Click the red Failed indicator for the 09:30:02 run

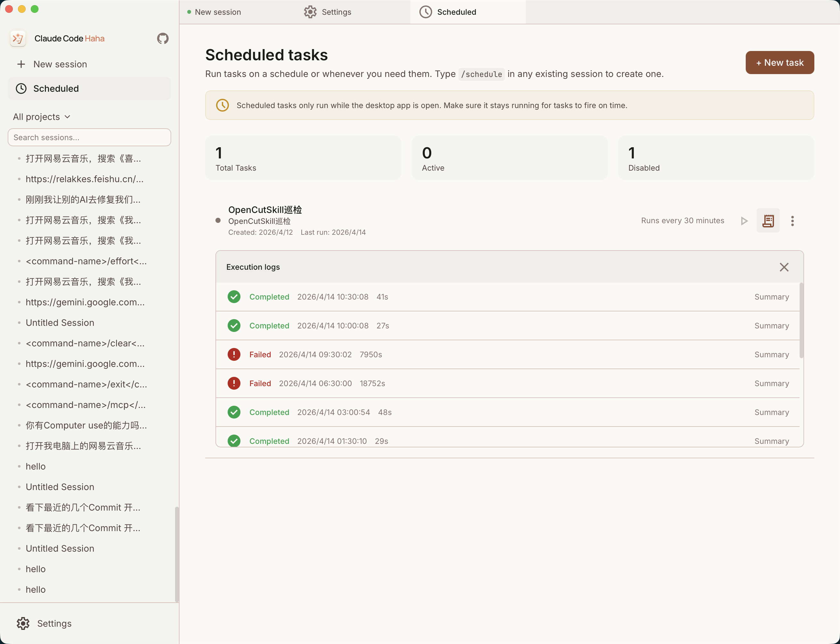coord(234,354)
